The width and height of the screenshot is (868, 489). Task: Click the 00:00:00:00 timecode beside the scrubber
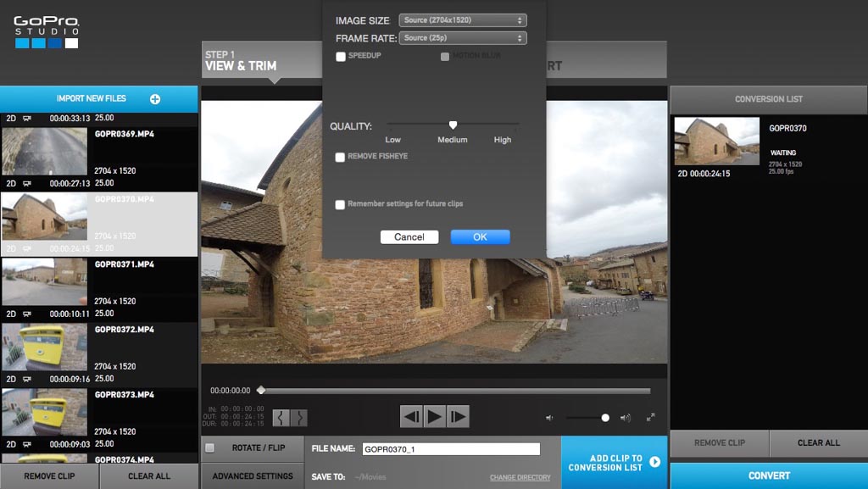click(x=231, y=391)
